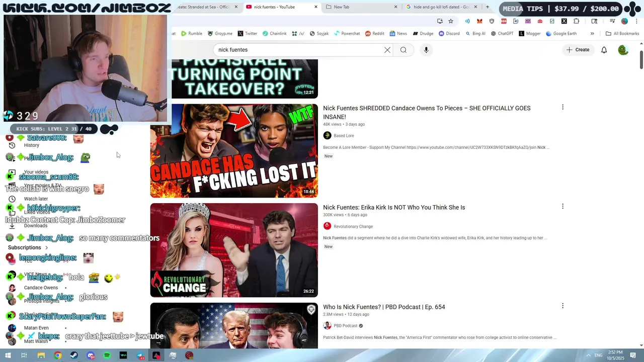
Task: Open the Mogger bookmark
Action: coord(529,34)
